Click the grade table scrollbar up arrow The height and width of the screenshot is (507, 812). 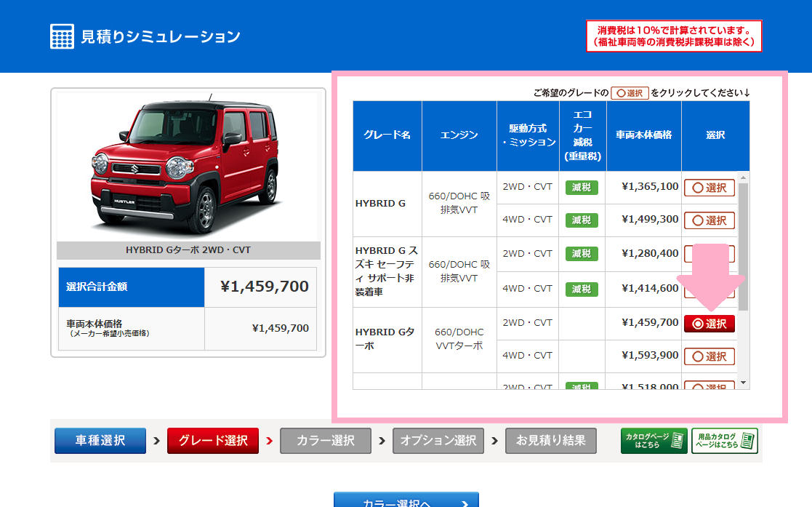pos(743,177)
